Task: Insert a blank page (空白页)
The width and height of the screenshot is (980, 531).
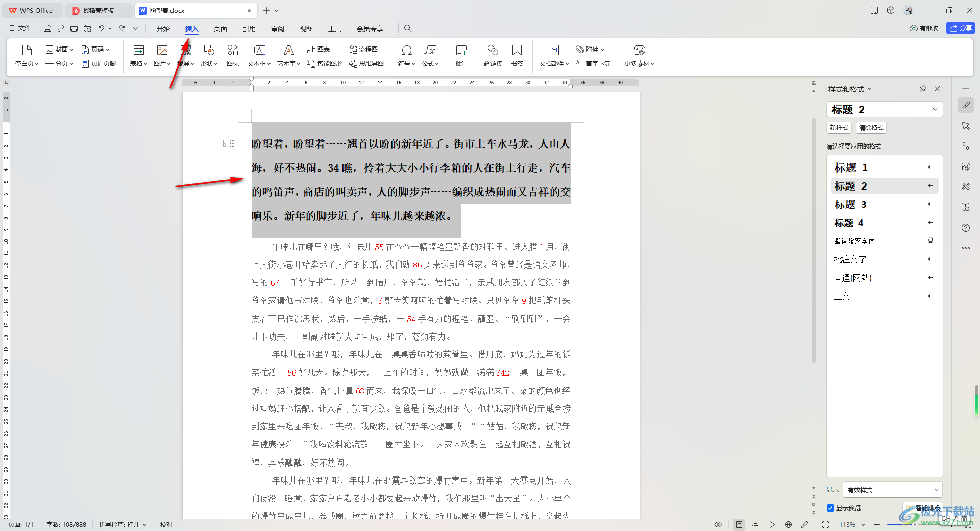Action: 27,56
